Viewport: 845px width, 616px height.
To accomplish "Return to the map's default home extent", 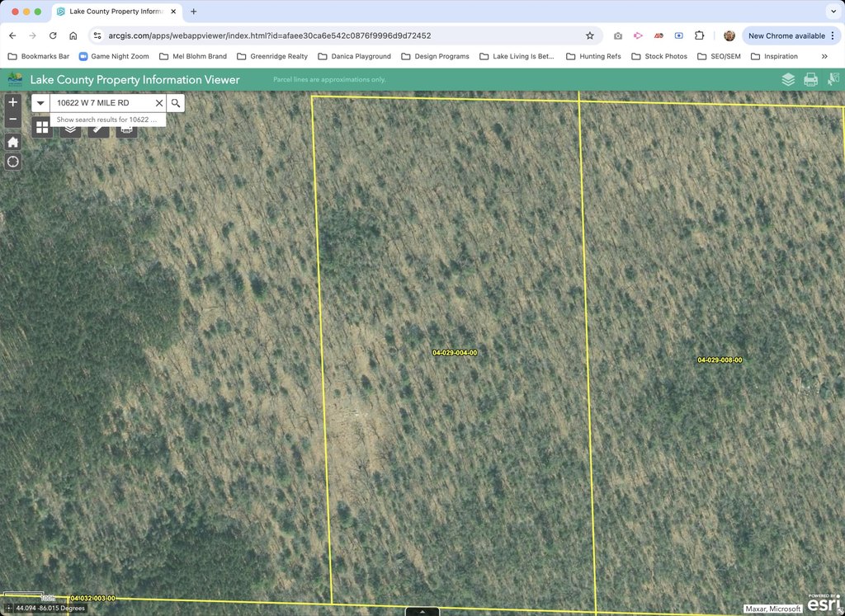I will click(x=12, y=142).
